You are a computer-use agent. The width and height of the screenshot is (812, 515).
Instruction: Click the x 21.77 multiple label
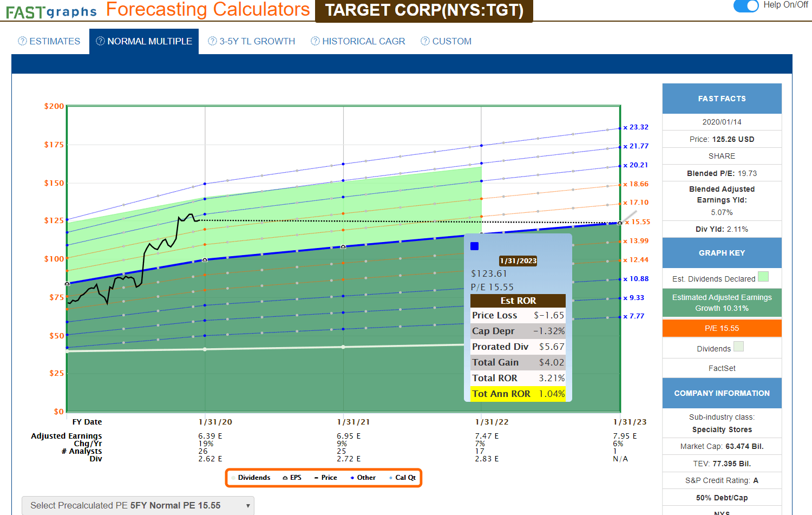636,146
